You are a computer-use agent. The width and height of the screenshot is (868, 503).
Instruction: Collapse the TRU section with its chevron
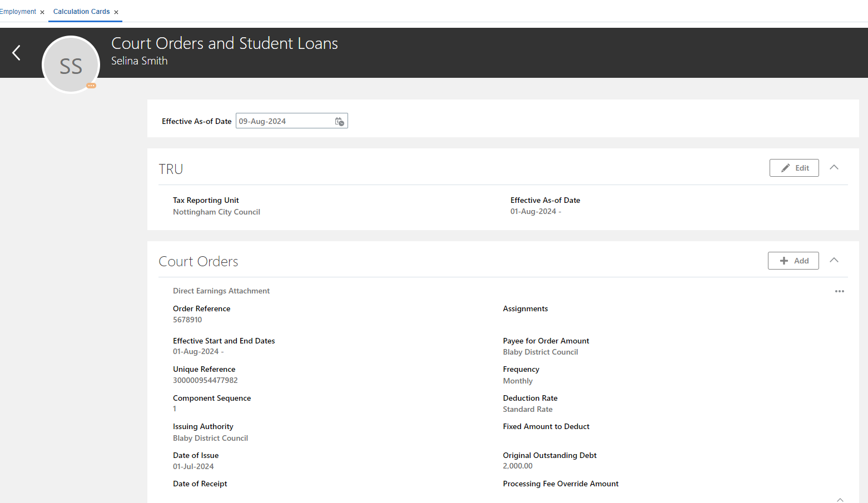tap(834, 167)
